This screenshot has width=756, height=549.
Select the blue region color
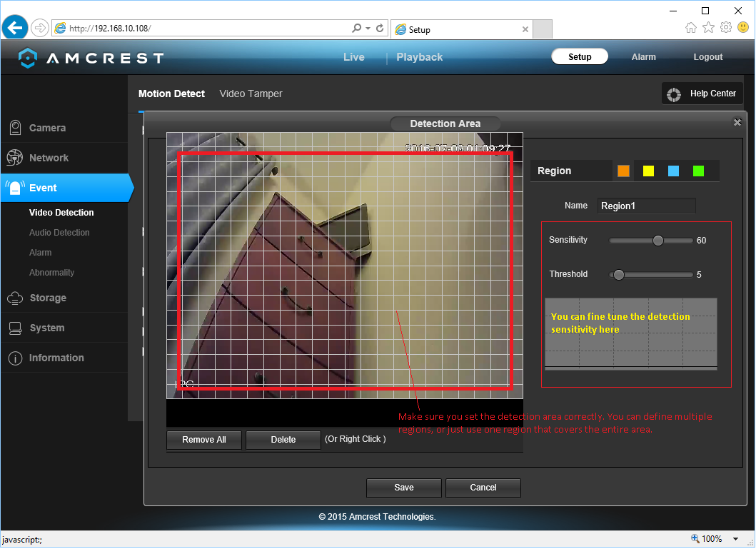coord(673,171)
